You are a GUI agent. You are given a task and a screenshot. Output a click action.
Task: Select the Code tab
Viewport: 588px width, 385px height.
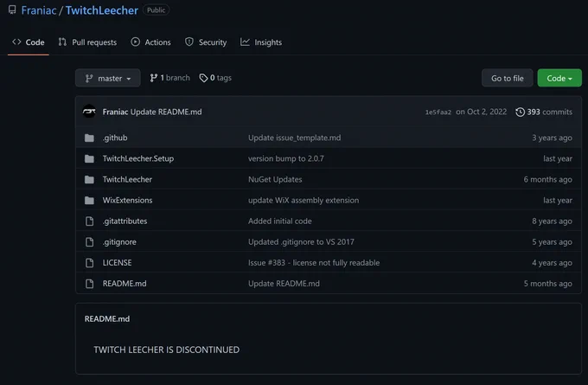29,42
